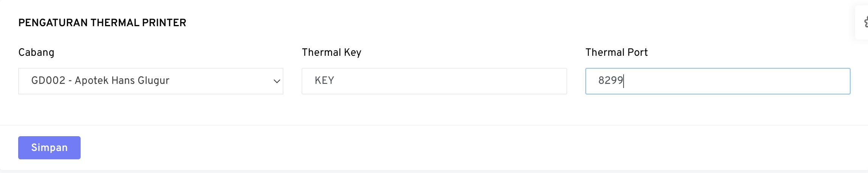Select the GD002 - Apotek Hans Glugur text
868x173 pixels.
point(100,81)
